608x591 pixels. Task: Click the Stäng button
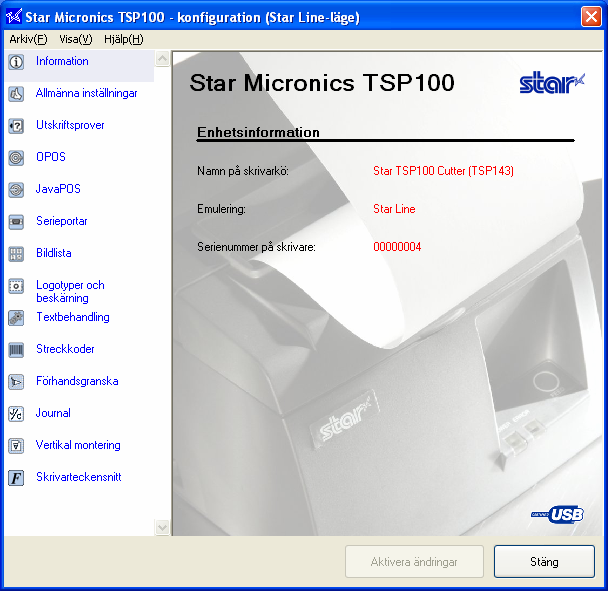[544, 562]
